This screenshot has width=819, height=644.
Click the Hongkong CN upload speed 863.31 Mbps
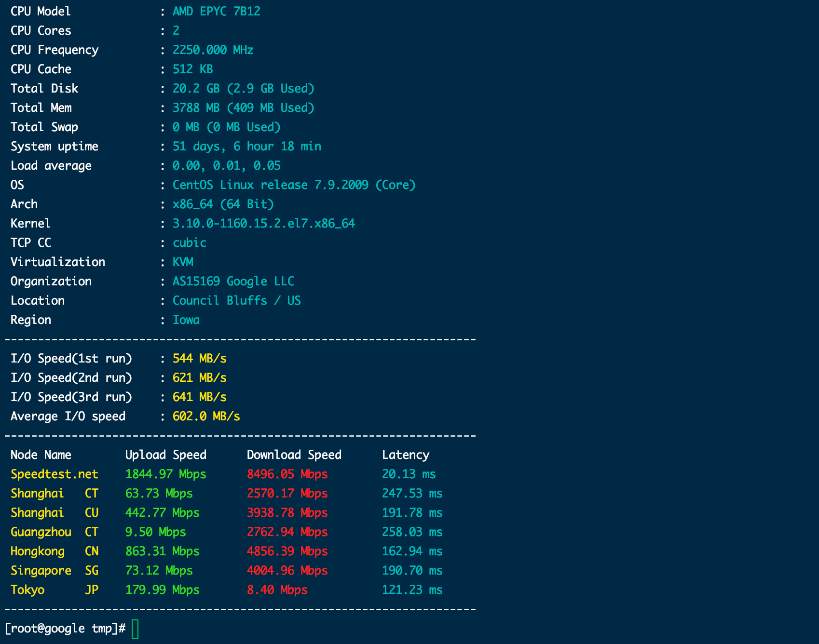(x=162, y=551)
